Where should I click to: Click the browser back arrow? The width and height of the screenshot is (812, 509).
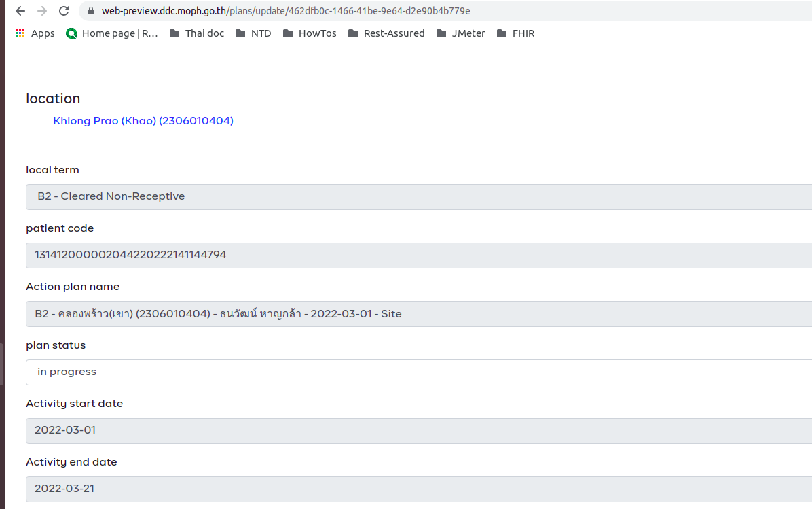tap(19, 11)
